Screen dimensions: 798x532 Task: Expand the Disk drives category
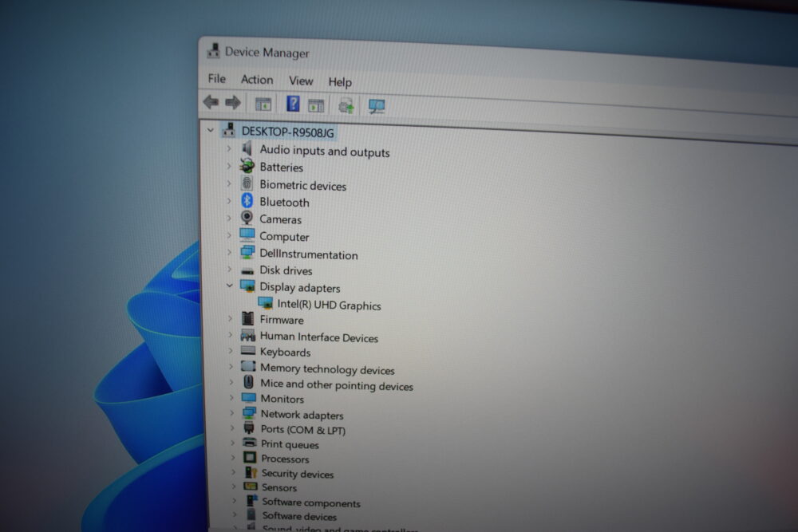(x=229, y=269)
